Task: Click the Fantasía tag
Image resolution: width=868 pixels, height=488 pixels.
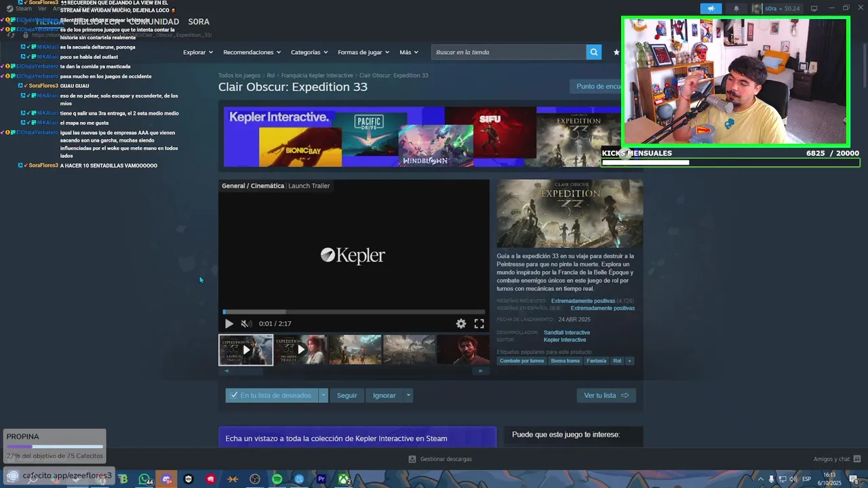Action: point(597,361)
